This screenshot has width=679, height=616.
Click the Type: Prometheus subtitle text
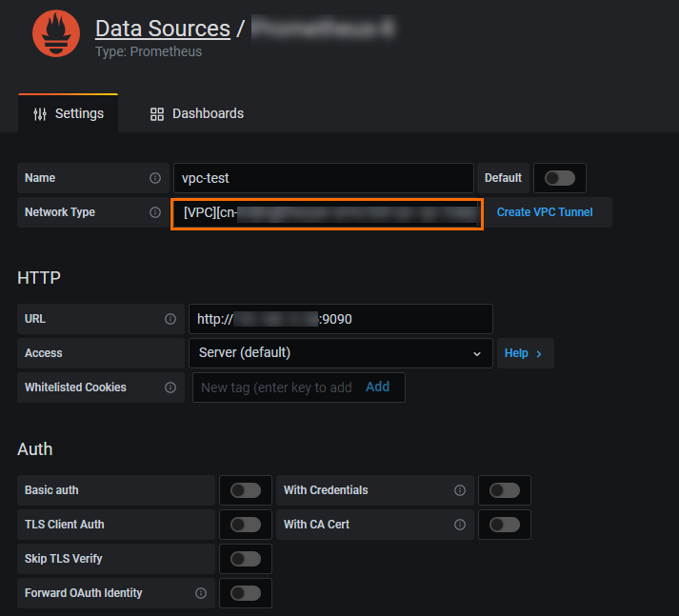coord(149,51)
